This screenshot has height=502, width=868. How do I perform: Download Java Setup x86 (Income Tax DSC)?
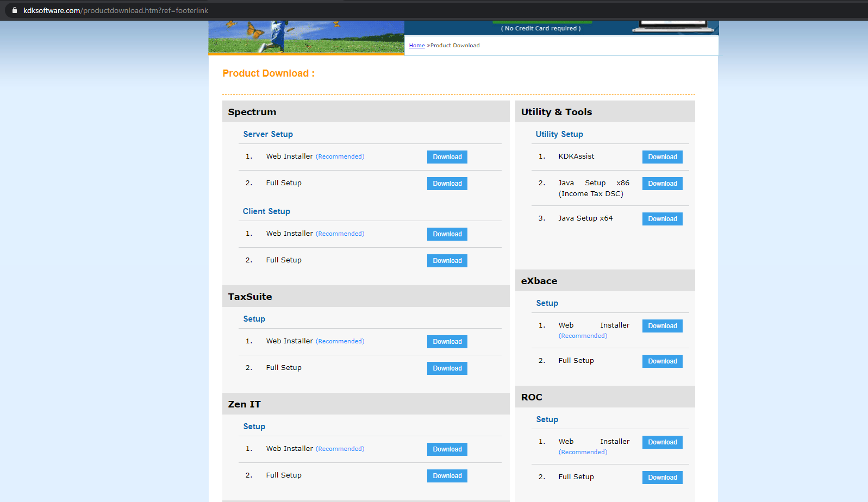(x=663, y=184)
